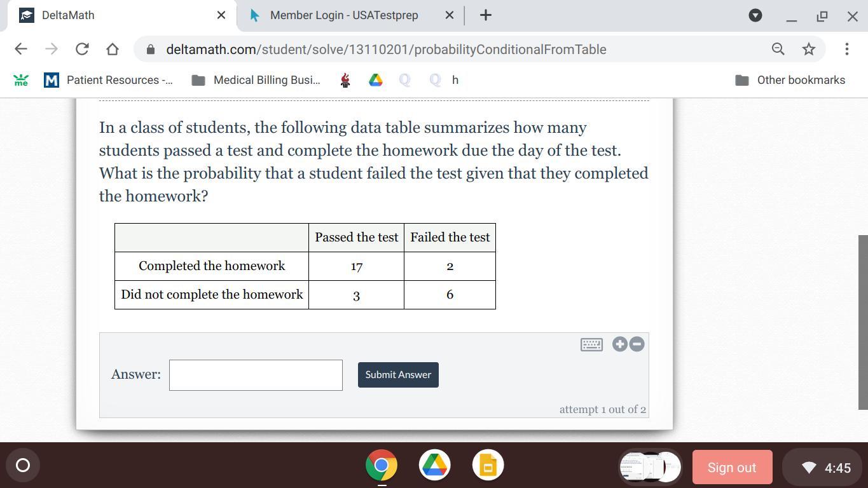Viewport: 868px width, 488px height.
Task: Open the tab search dropdown
Action: [x=755, y=15]
